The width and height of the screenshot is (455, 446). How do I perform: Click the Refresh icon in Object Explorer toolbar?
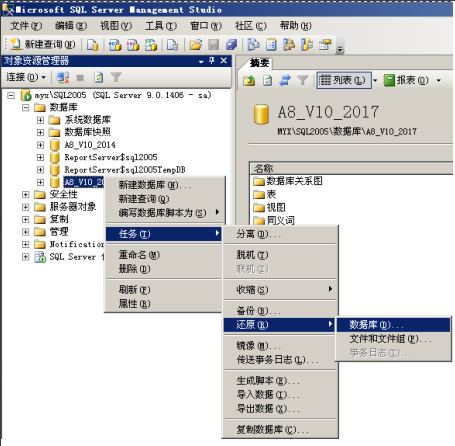click(x=98, y=78)
